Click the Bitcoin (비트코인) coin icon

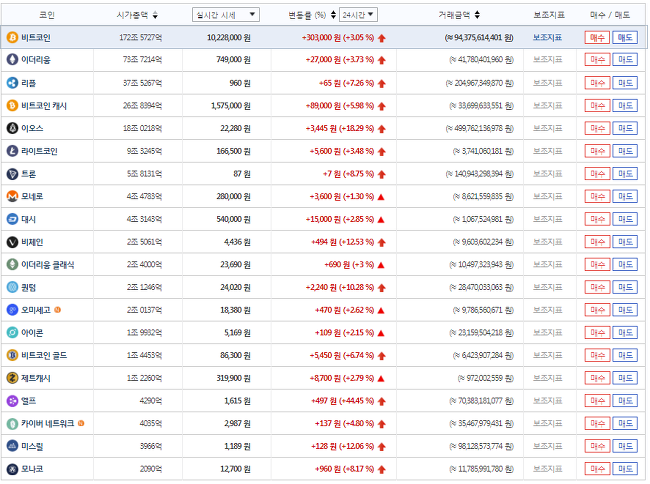[12, 38]
